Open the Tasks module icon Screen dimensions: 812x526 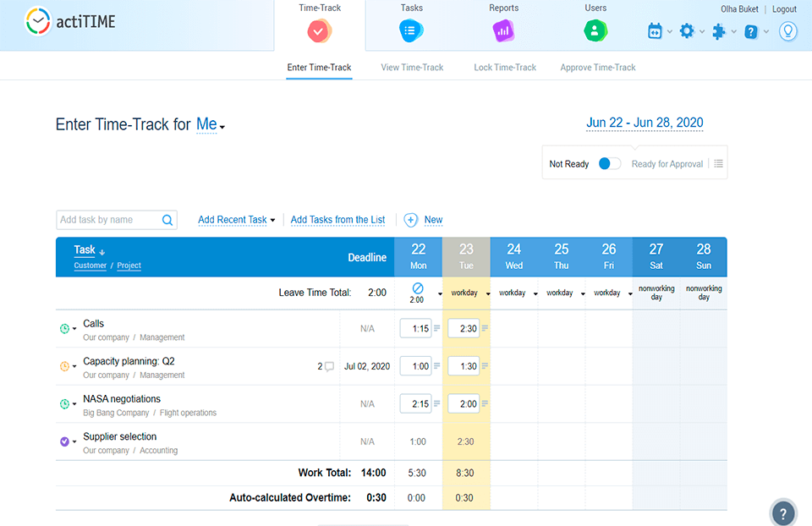[x=411, y=30]
